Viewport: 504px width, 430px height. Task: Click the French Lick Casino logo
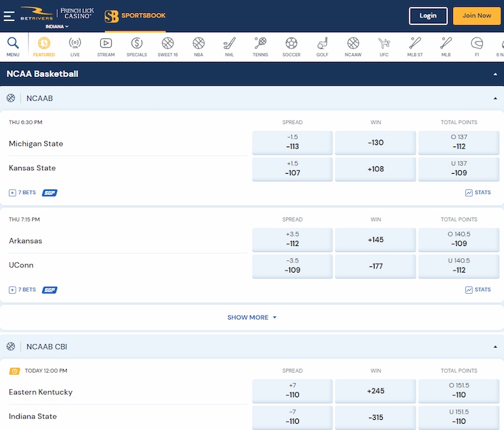coord(77,14)
